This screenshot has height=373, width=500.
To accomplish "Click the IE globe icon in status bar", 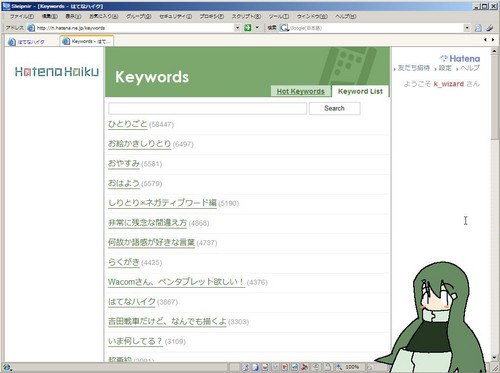I will click(x=6, y=367).
